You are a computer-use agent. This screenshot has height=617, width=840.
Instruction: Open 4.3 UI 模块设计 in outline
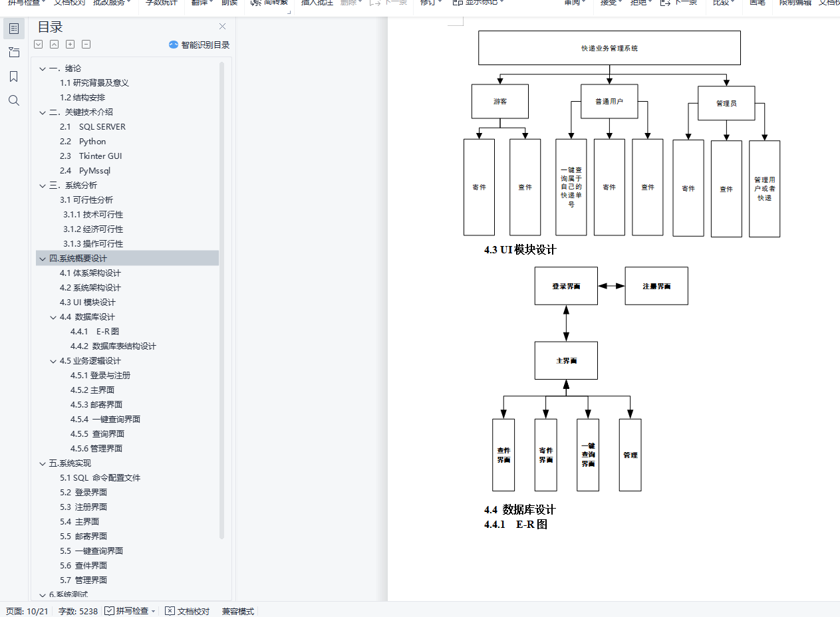tap(88, 303)
